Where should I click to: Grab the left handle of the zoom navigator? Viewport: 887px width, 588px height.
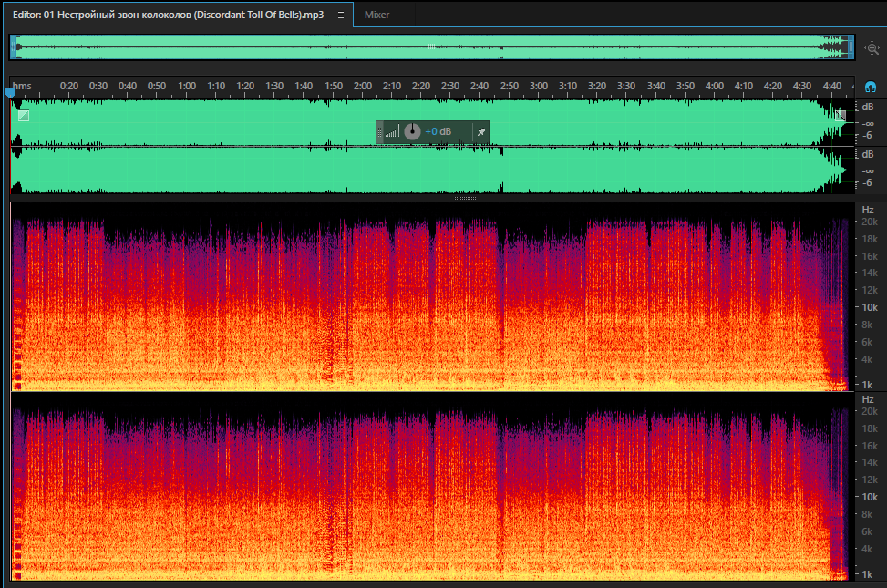[x=14, y=47]
